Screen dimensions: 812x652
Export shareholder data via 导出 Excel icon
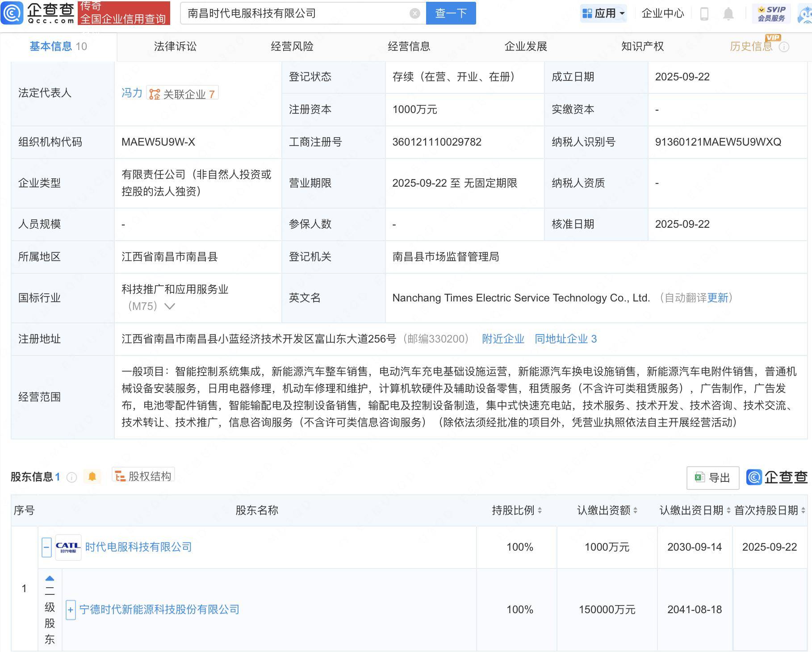tap(712, 478)
